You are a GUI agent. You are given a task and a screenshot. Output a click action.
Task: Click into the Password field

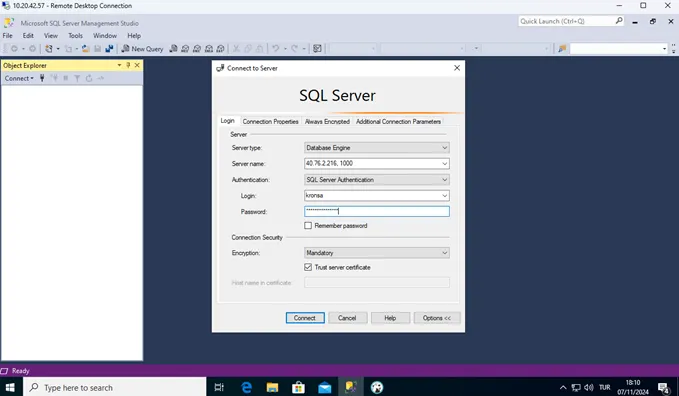coord(377,211)
